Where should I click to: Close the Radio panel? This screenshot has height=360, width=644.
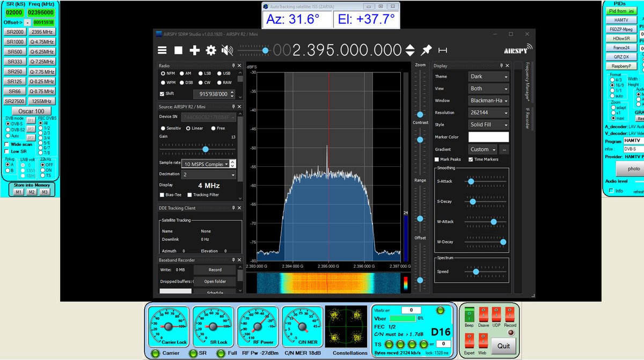coord(239,65)
